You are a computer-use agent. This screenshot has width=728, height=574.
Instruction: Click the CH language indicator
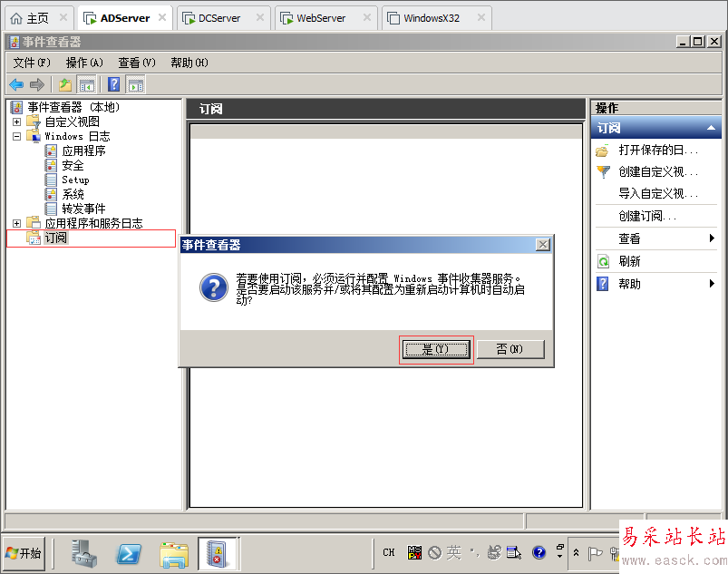click(389, 552)
